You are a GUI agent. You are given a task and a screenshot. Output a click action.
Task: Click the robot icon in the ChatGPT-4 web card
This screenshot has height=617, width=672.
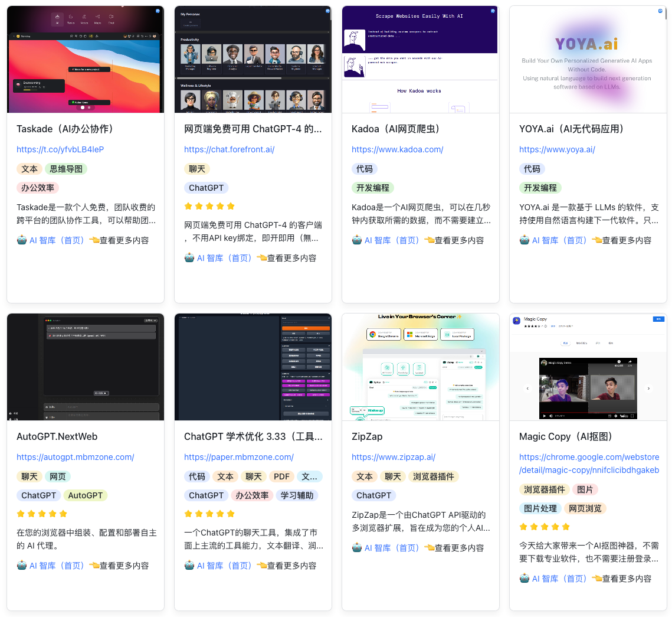pyautogui.click(x=189, y=257)
